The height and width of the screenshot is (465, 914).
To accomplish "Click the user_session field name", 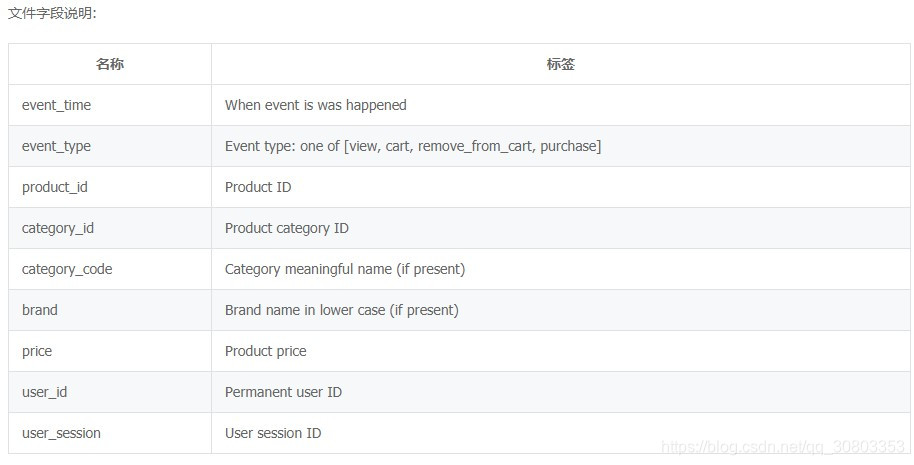I will pyautogui.click(x=61, y=433).
